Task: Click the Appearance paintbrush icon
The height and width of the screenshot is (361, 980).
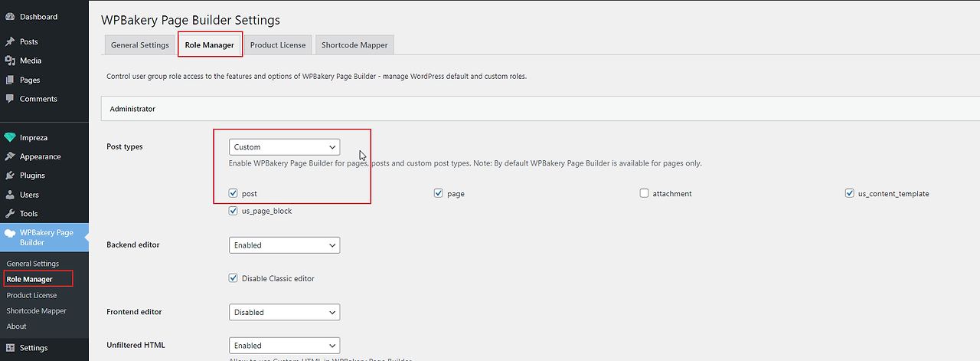Action: (x=10, y=156)
